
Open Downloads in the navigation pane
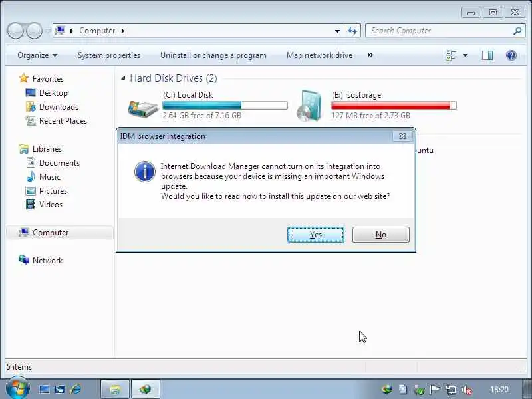tap(59, 107)
